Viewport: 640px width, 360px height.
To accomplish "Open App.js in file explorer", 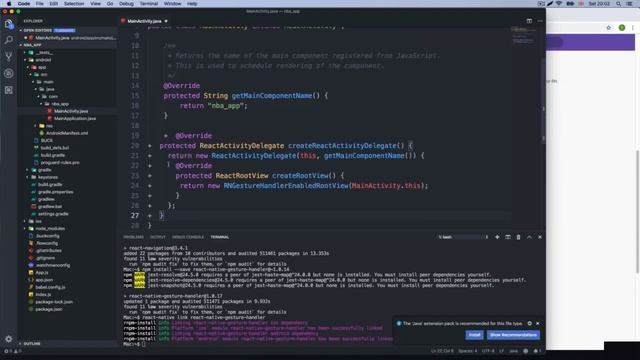I will point(42,273).
